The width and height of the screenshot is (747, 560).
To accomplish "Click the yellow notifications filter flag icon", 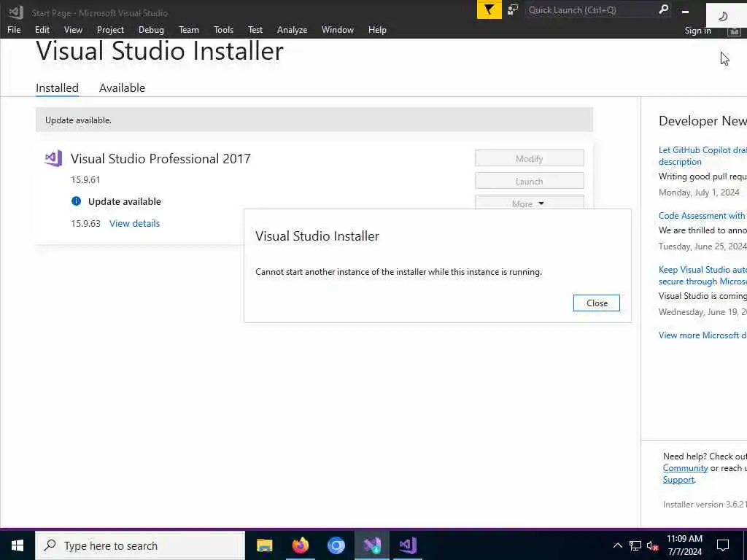I will 489,9.
